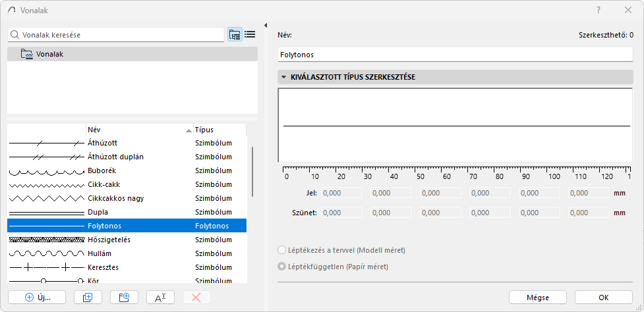Sort list by Név column header
The height and width of the screenshot is (312, 644).
click(139, 130)
